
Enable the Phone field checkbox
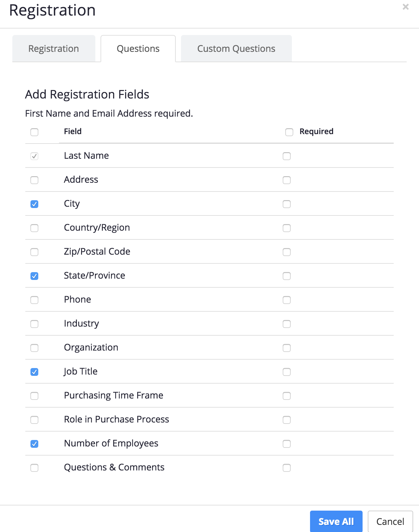click(x=34, y=300)
